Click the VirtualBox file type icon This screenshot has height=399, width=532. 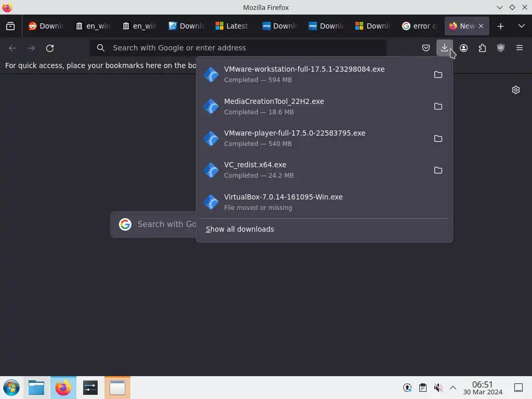click(211, 202)
